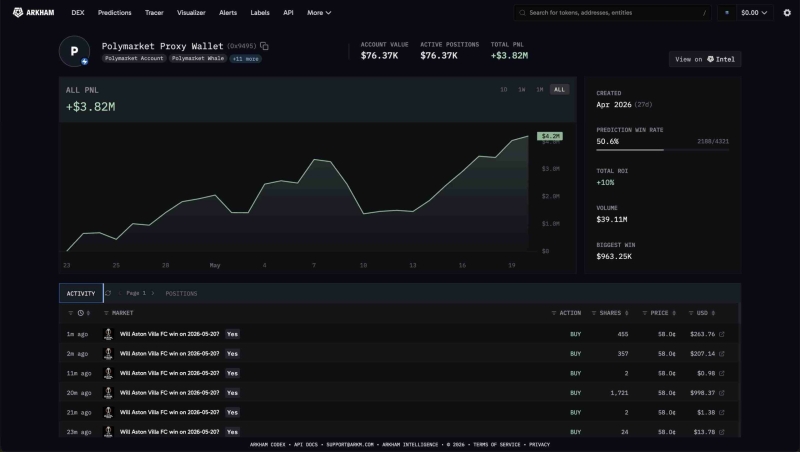Switch to the Activity tab
800x452 pixels.
tap(81, 293)
